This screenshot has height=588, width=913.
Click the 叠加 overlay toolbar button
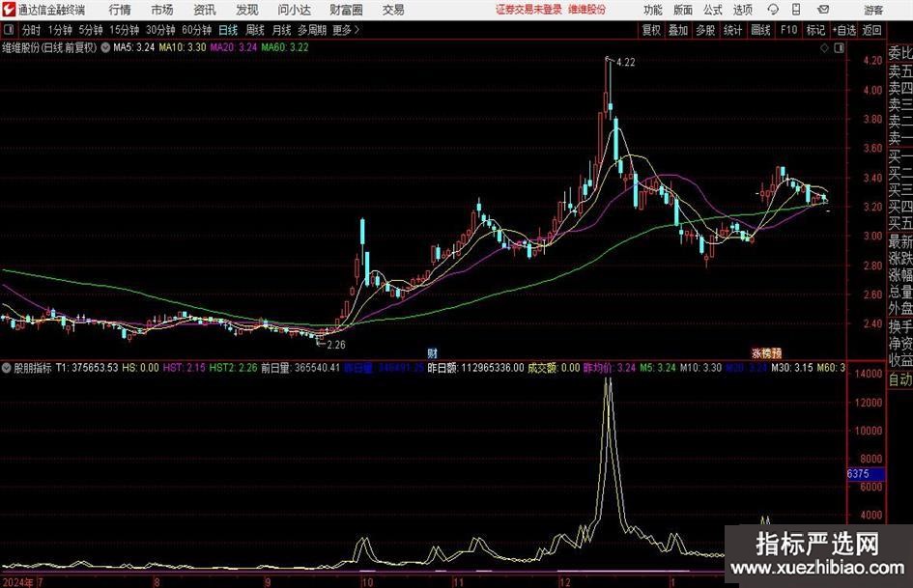(x=678, y=30)
